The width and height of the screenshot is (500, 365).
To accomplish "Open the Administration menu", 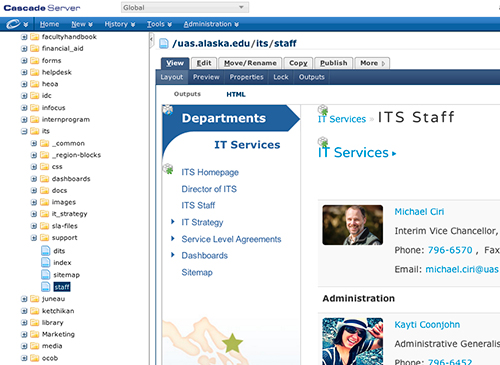I will [x=211, y=24].
